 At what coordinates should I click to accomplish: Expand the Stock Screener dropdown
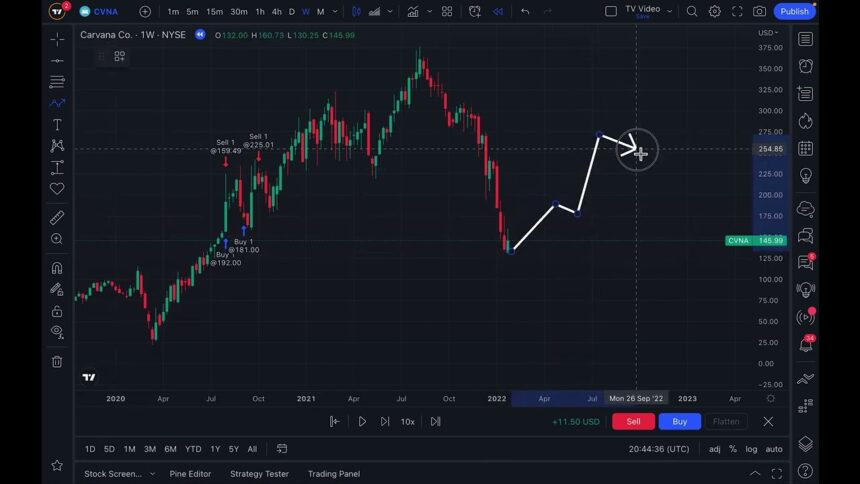click(152, 474)
